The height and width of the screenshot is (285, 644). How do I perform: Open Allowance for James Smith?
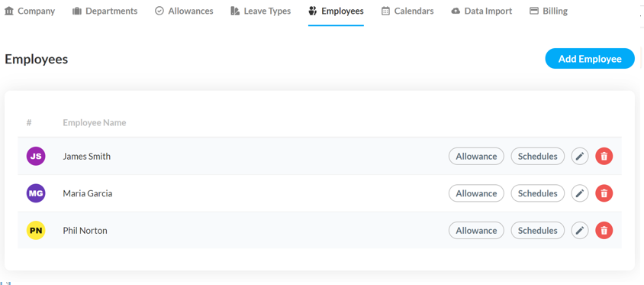click(476, 157)
